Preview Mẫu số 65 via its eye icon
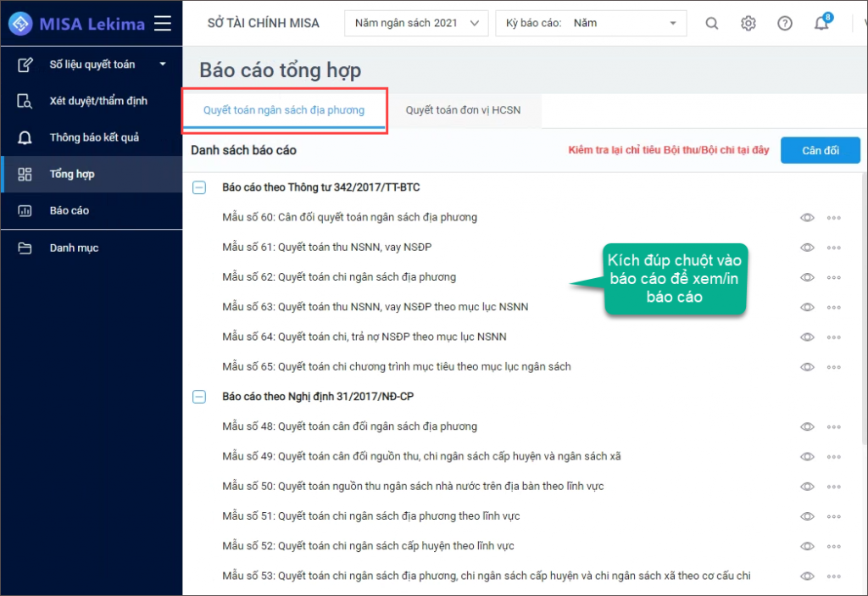The width and height of the screenshot is (868, 596). (807, 366)
